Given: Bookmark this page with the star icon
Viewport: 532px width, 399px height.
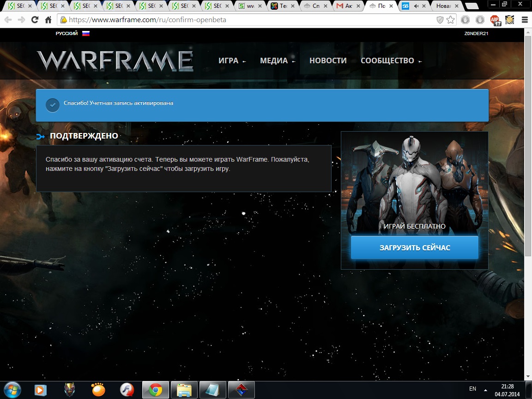Looking at the screenshot, I should pyautogui.click(x=451, y=20).
